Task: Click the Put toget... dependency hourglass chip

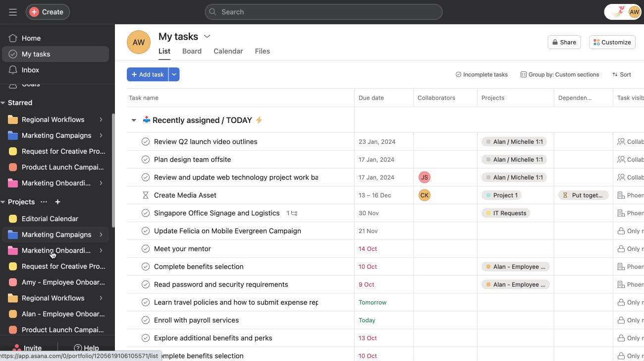Action: pos(584,195)
